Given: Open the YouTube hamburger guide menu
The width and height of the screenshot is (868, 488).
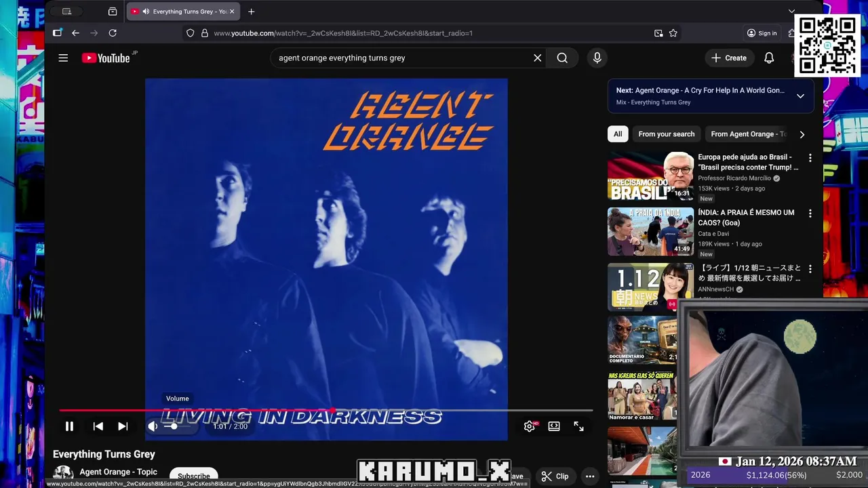Looking at the screenshot, I should [x=63, y=58].
